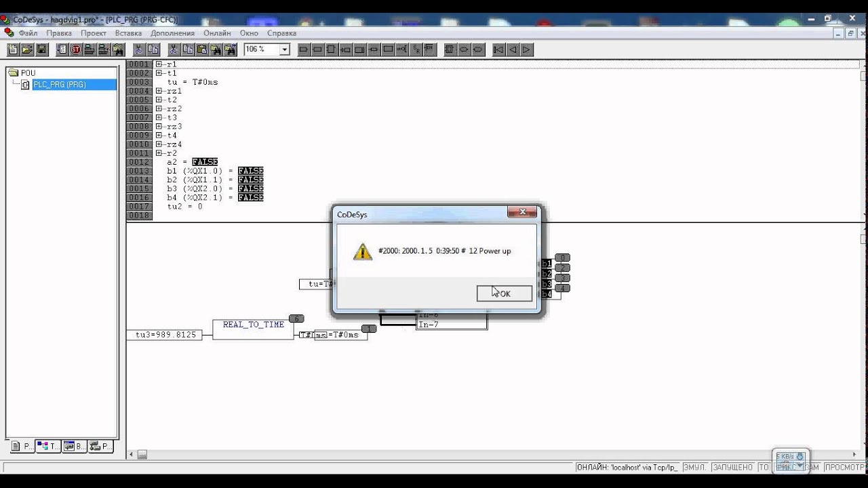Click the ОНЛАЙН localhost status entry
Image resolution: width=868 pixels, height=488 pixels.
[627, 467]
